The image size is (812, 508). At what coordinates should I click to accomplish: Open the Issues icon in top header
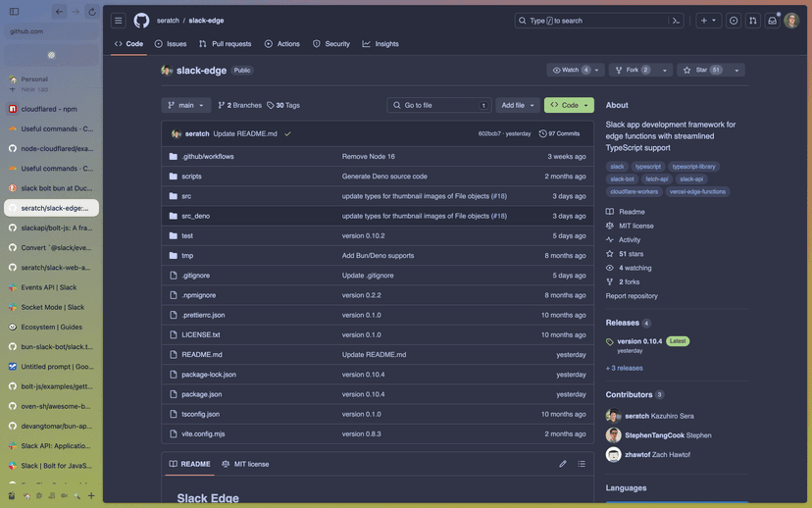tap(734, 21)
